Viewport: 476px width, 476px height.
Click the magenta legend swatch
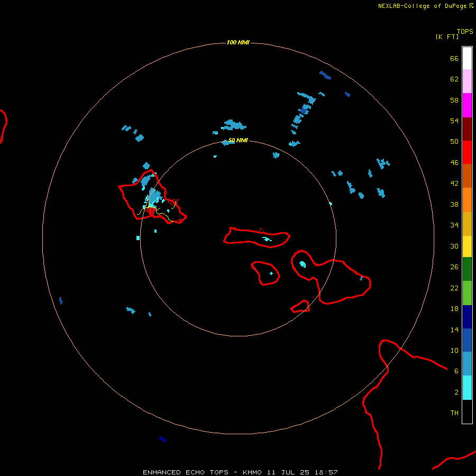467,105
